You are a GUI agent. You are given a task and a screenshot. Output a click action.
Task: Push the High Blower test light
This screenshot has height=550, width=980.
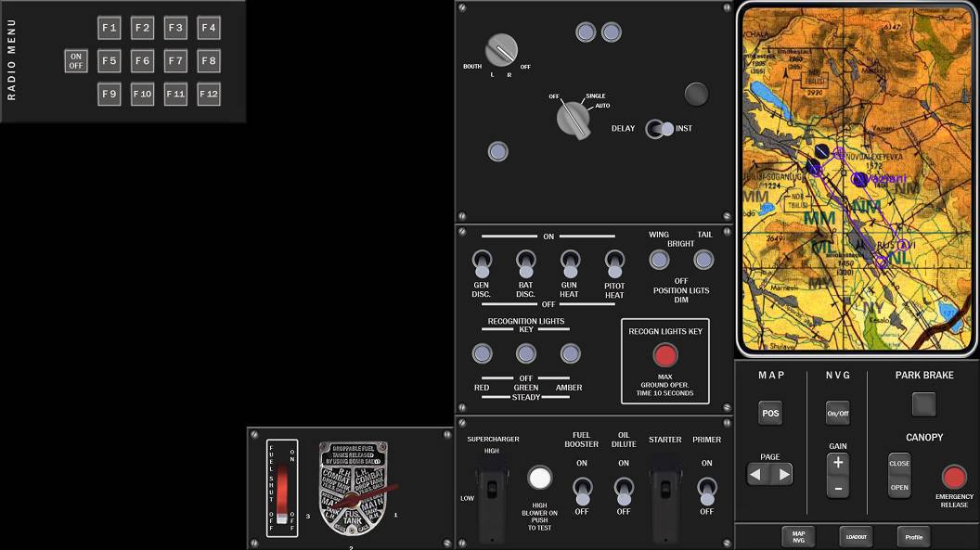coord(539,478)
